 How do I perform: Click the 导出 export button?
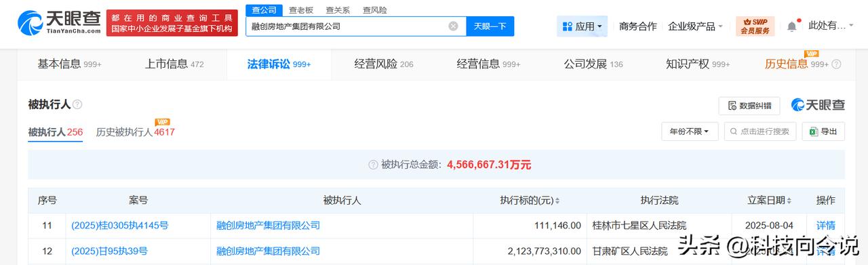(x=823, y=131)
